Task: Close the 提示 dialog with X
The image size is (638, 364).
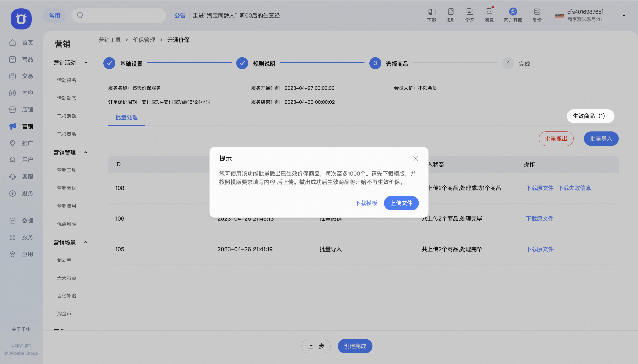Action: [x=416, y=159]
